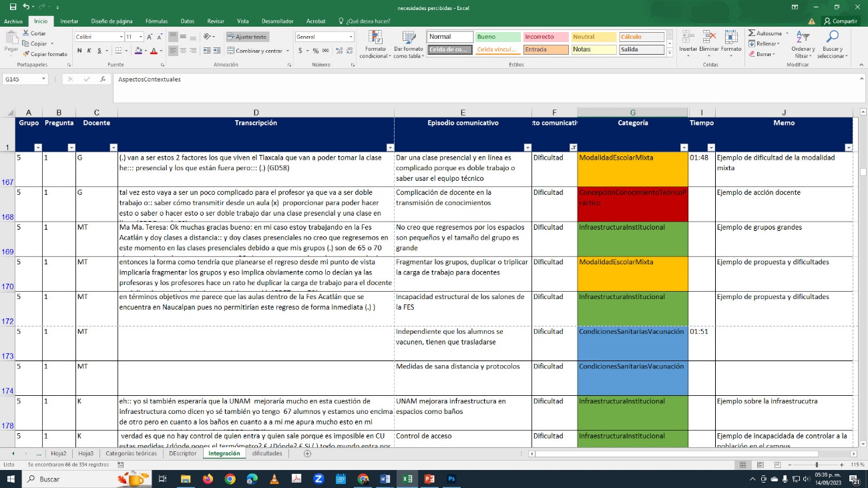Apply percent style formatting
Viewport: 868px width, 488px height.
tap(316, 51)
